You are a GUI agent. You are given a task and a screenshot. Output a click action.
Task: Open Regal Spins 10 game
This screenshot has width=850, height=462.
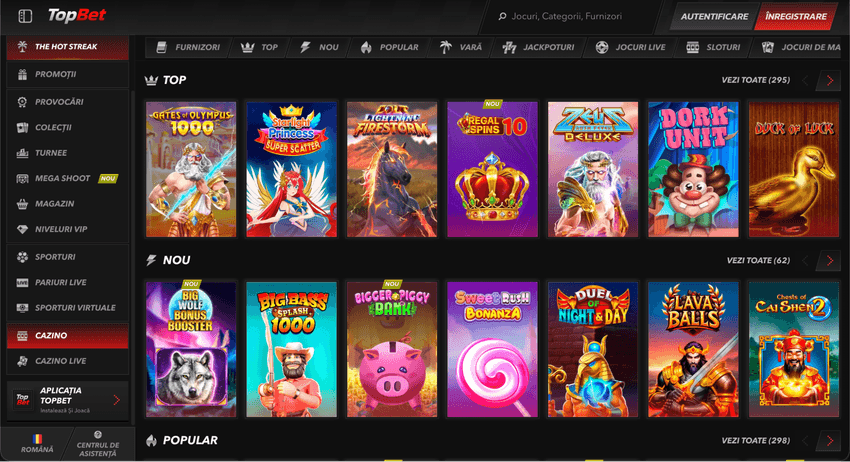pos(492,169)
